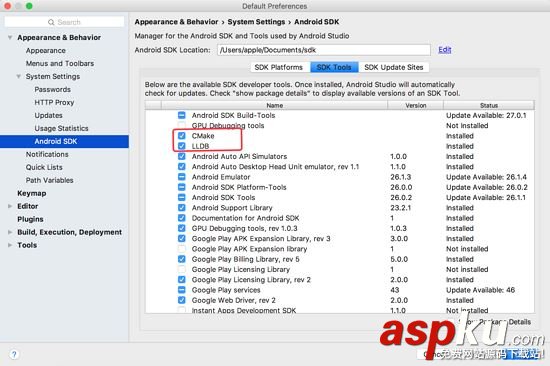Open Passwords settings
The height and width of the screenshot is (366, 550).
tap(53, 89)
